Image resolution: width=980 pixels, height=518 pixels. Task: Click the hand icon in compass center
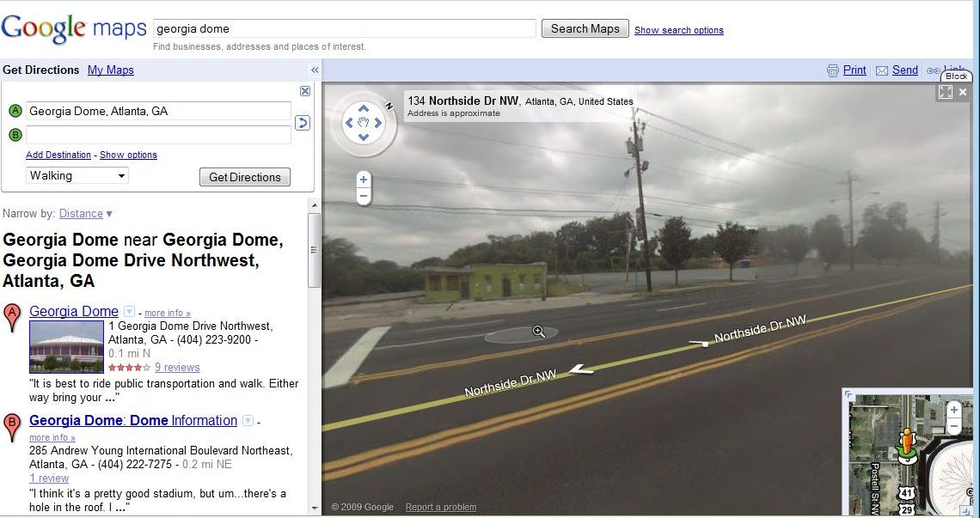[363, 123]
